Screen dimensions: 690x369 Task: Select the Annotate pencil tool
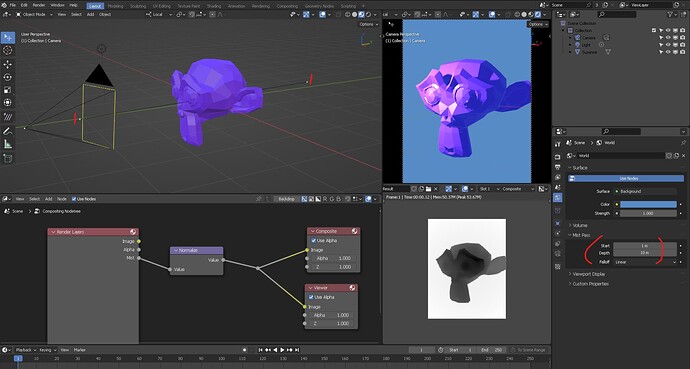[8, 131]
